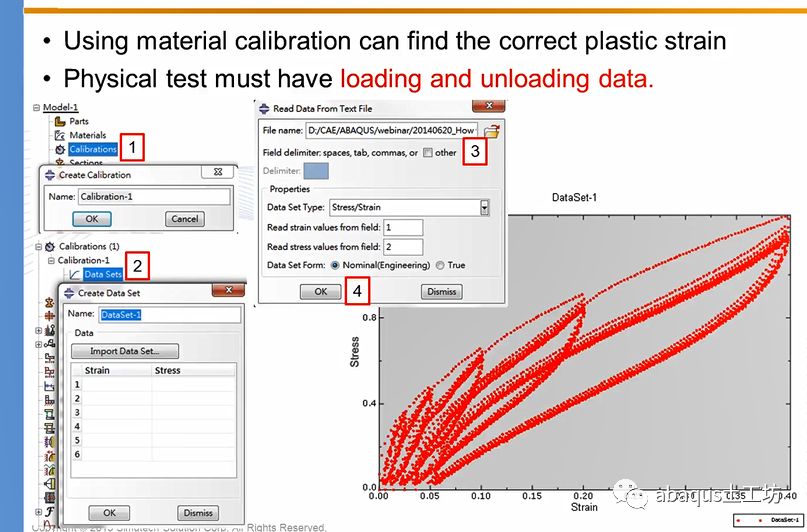Select the Data Sets tree item

tap(103, 274)
